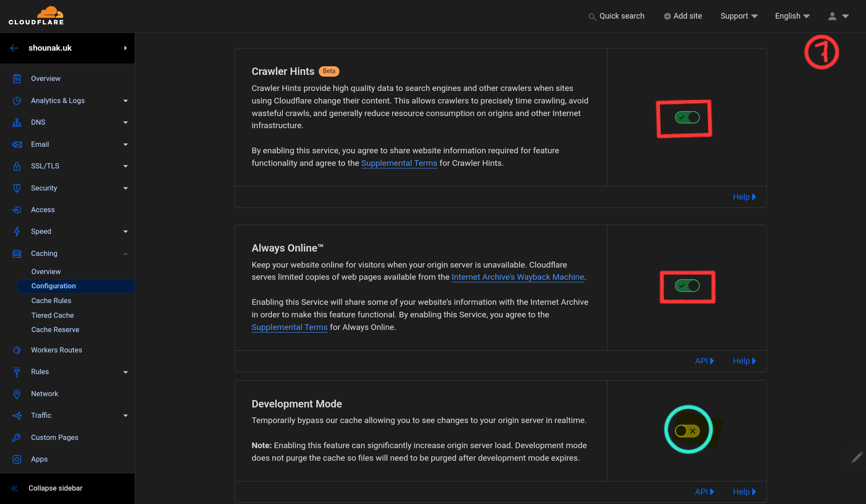Click the DNS sidebar icon
Screen dimensions: 866x504
pyautogui.click(x=16, y=123)
